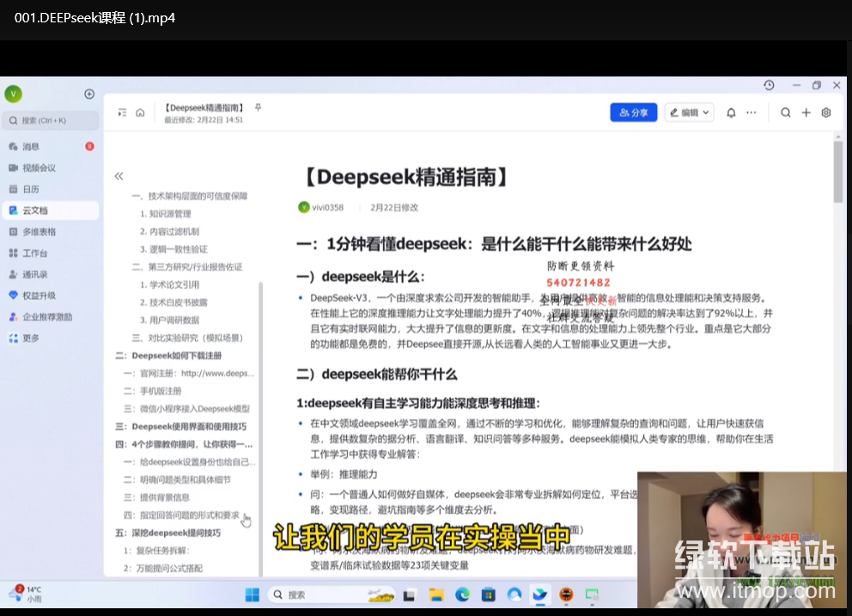Click the green V profile avatar
852x616 pixels.
pos(13,94)
